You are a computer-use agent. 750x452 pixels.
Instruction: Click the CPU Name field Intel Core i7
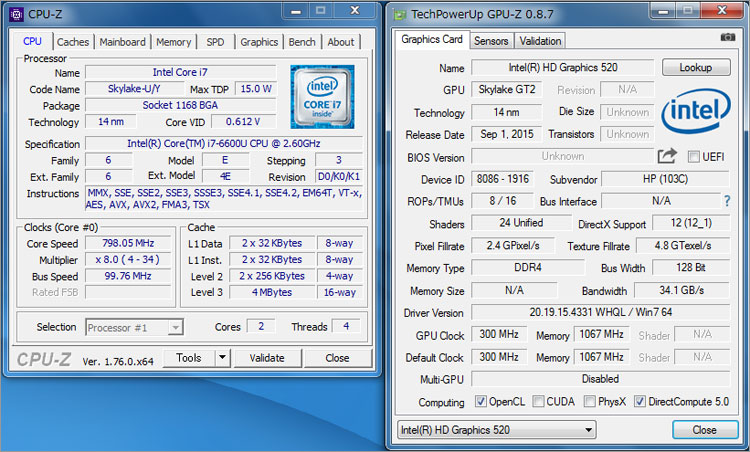tap(180, 72)
